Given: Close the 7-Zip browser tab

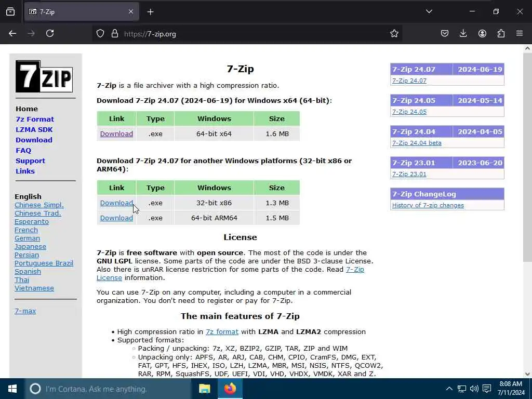Looking at the screenshot, I should coord(131,12).
